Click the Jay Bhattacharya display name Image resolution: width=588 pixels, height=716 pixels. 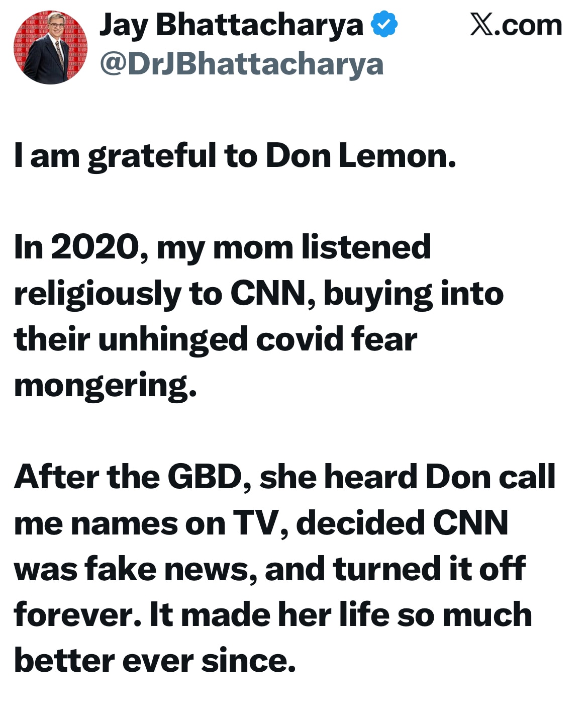click(x=231, y=25)
